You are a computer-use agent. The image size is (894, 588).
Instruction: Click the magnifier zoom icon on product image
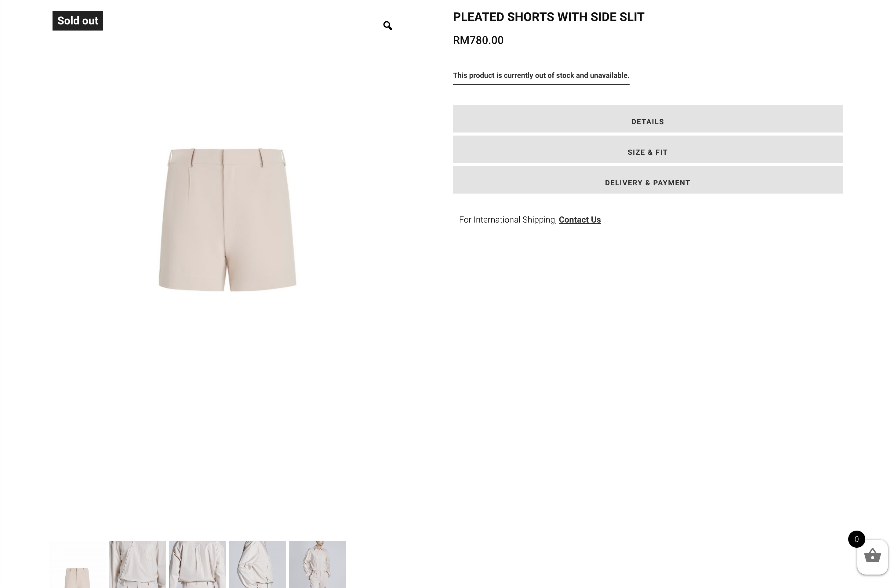click(x=388, y=26)
